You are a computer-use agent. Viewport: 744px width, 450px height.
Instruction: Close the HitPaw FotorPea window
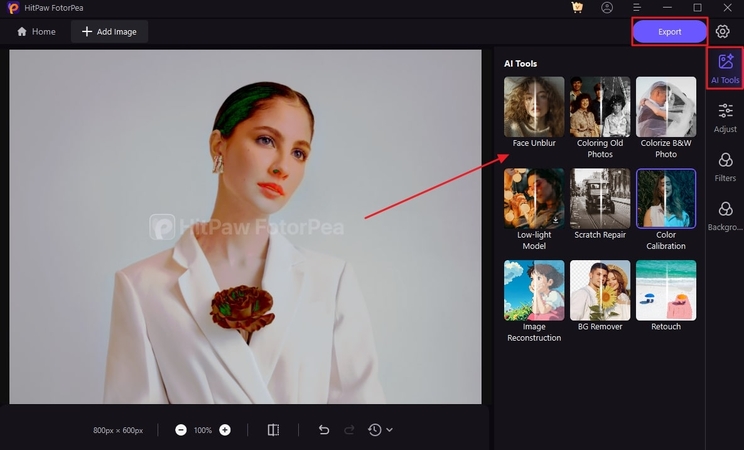point(727,8)
